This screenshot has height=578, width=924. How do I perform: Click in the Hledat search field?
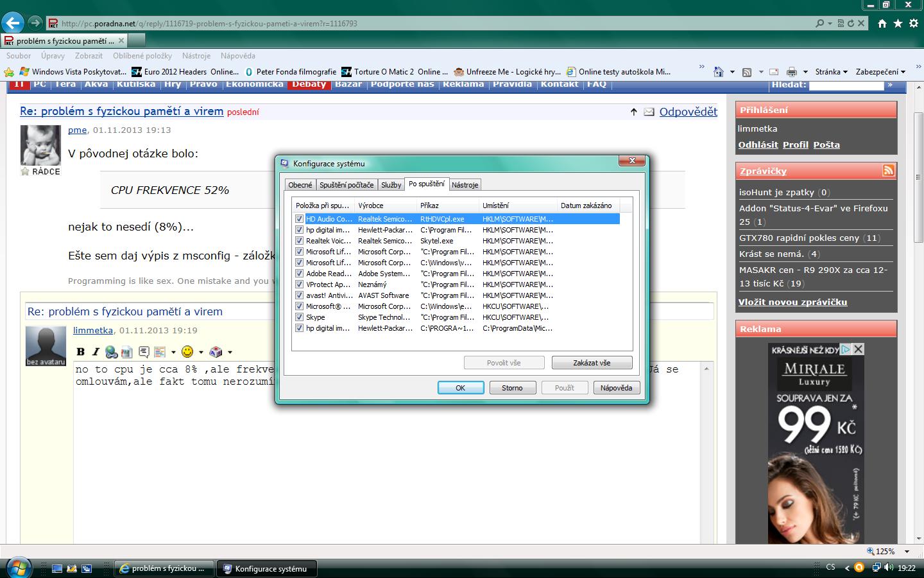[846, 85]
